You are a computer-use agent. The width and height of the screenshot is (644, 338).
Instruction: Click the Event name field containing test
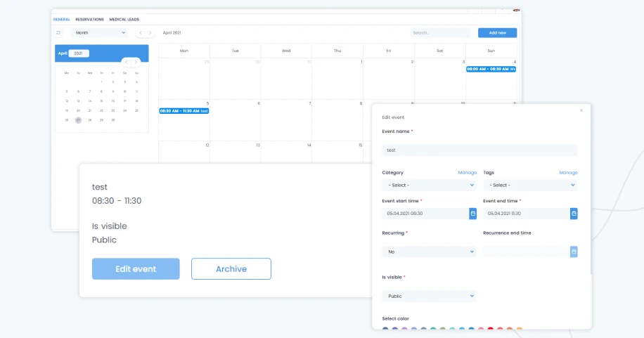(x=479, y=150)
